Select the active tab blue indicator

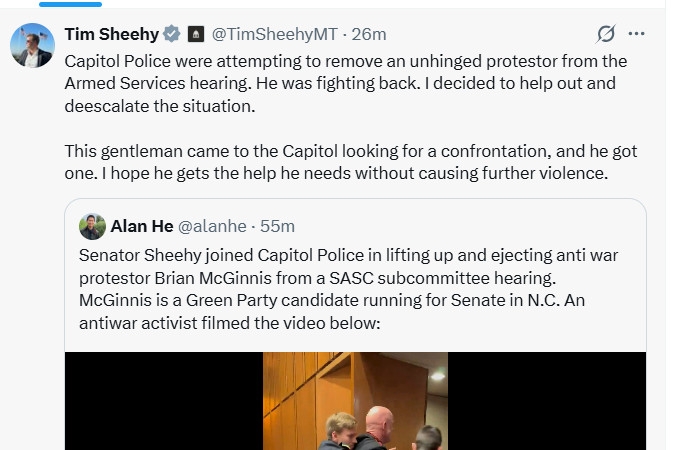pos(70,4)
